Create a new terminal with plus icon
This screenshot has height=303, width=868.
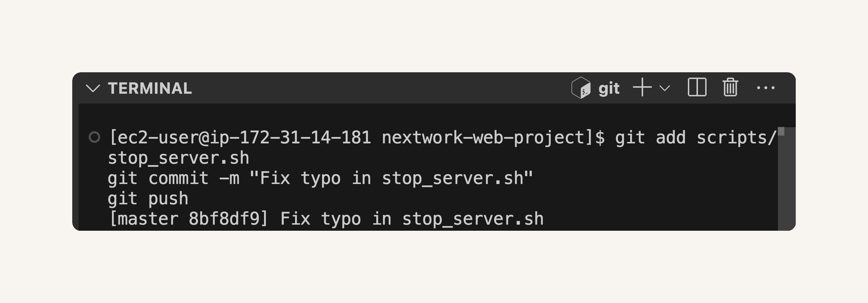point(642,87)
